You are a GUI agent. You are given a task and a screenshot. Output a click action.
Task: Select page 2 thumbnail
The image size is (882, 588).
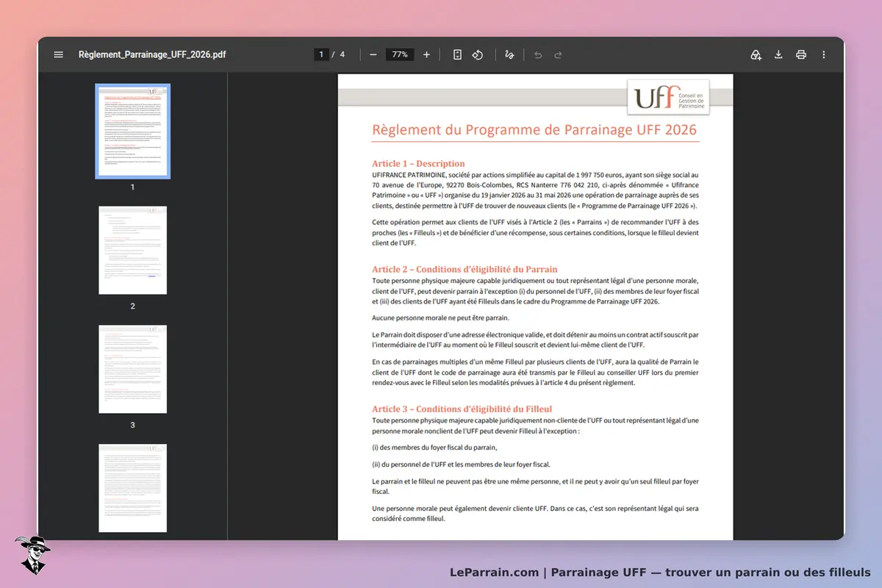[133, 250]
